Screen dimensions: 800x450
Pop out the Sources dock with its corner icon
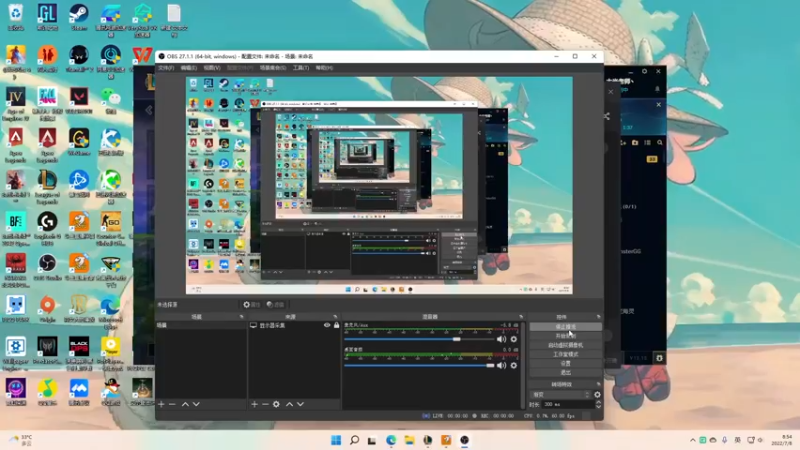335,317
